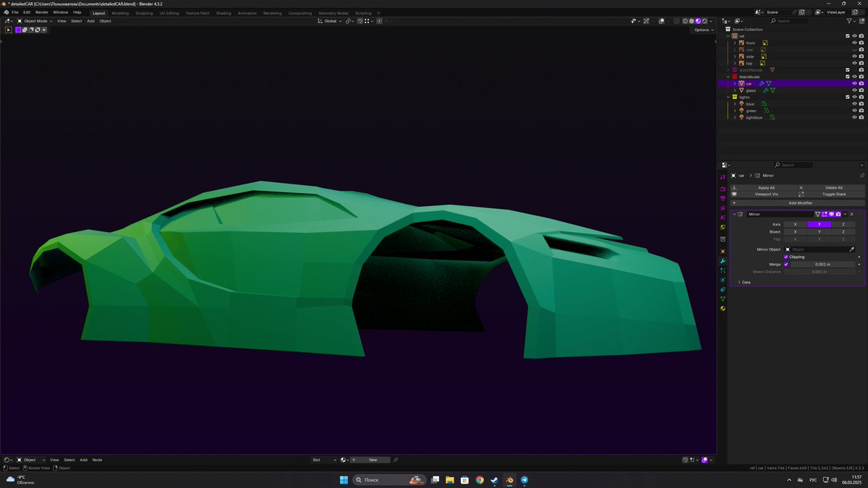Viewport: 868px width, 488px height.
Task: Select the Y mirror axis button
Action: click(819, 224)
